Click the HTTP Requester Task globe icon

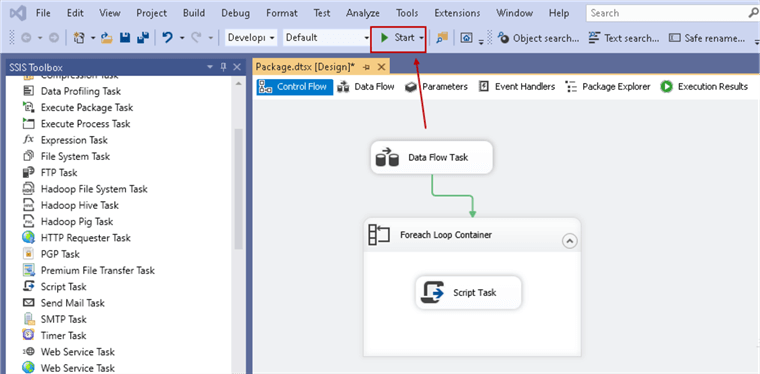pyautogui.click(x=29, y=238)
